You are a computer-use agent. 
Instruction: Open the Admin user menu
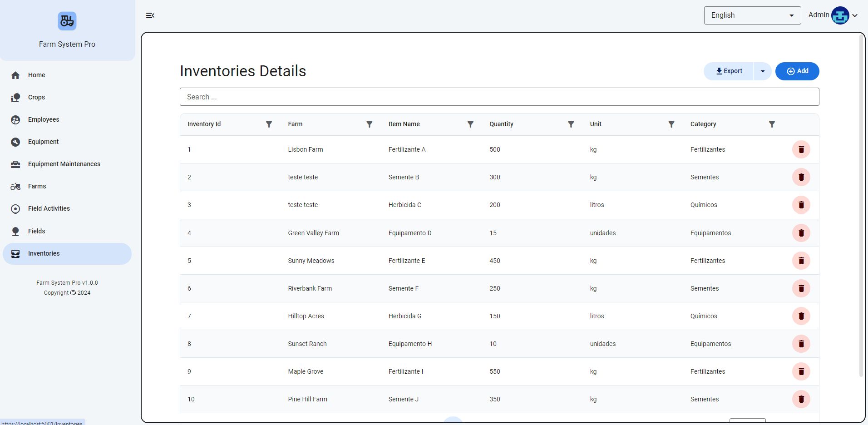(833, 15)
